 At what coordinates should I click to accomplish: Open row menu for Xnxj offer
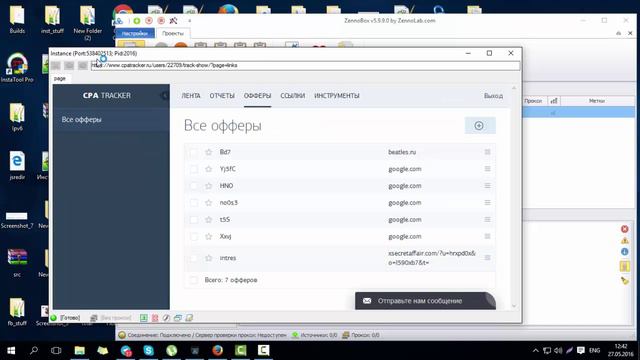click(487, 237)
